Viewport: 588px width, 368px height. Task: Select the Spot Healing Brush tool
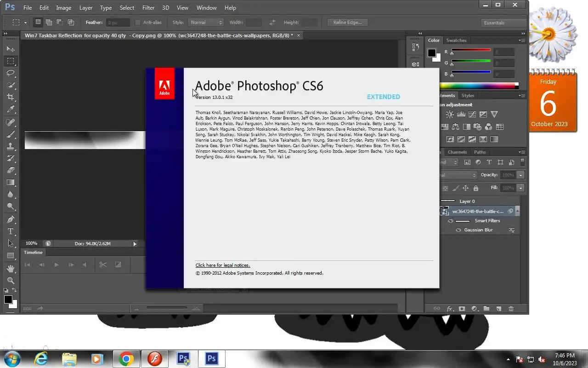click(11, 122)
